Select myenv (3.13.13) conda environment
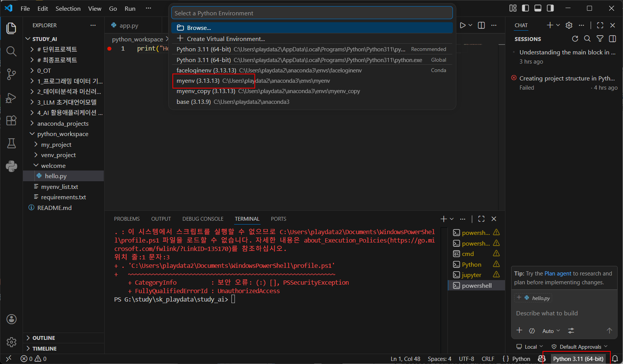Image resolution: width=623 pixels, height=364 pixels. pos(312,80)
